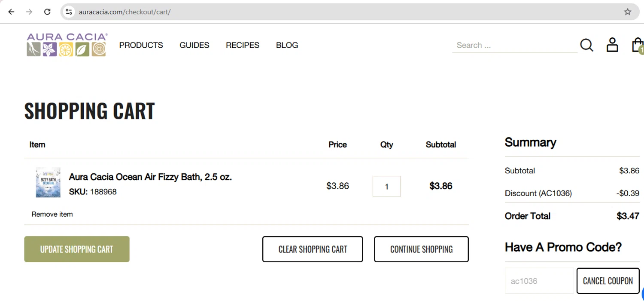Click CANCEL COUPON button
The height and width of the screenshot is (301, 644).
pos(608,281)
